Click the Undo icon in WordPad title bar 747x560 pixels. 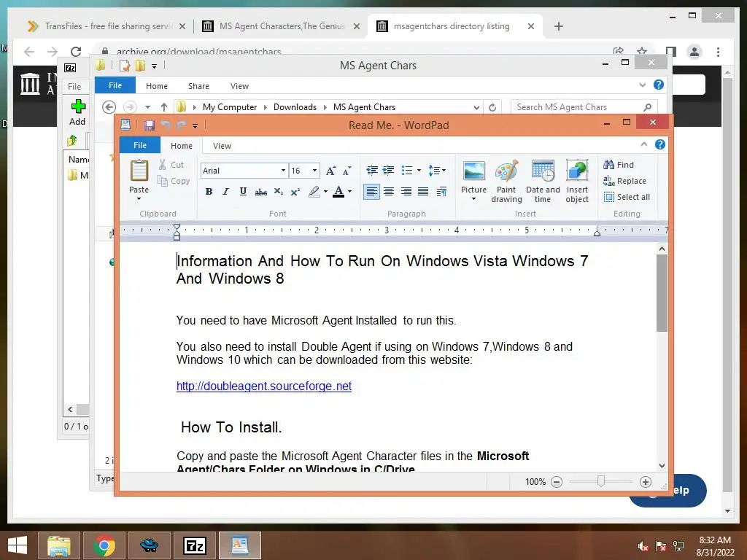pyautogui.click(x=166, y=125)
